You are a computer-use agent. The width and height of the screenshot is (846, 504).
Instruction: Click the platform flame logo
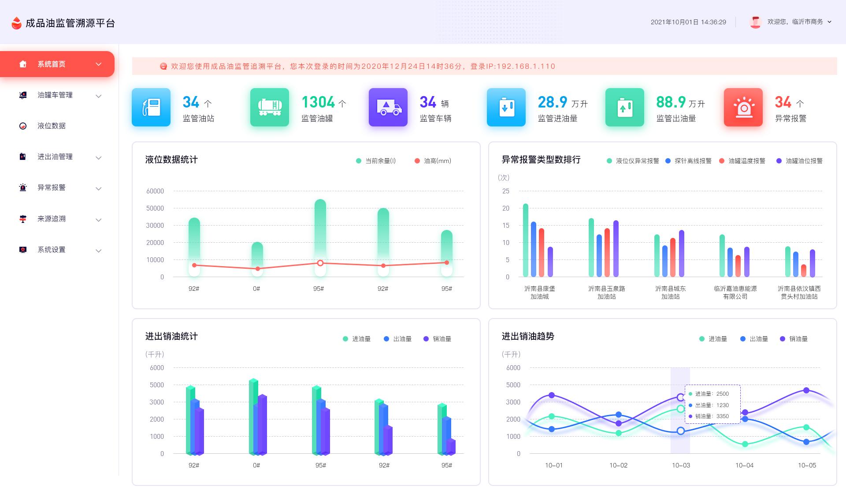click(16, 23)
